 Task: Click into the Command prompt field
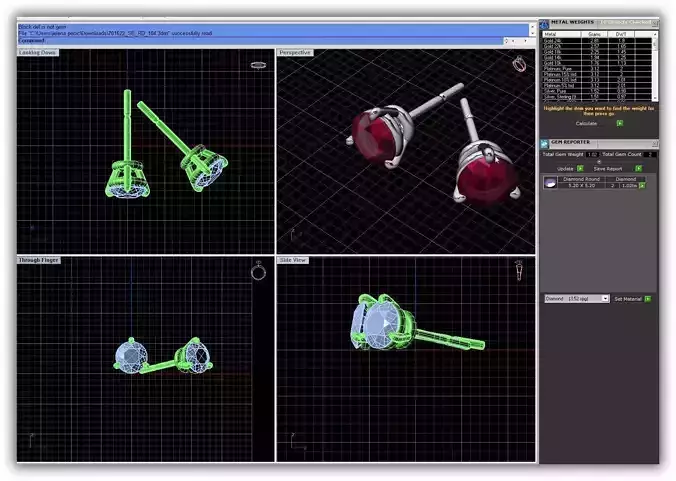pyautogui.click(x=260, y=41)
